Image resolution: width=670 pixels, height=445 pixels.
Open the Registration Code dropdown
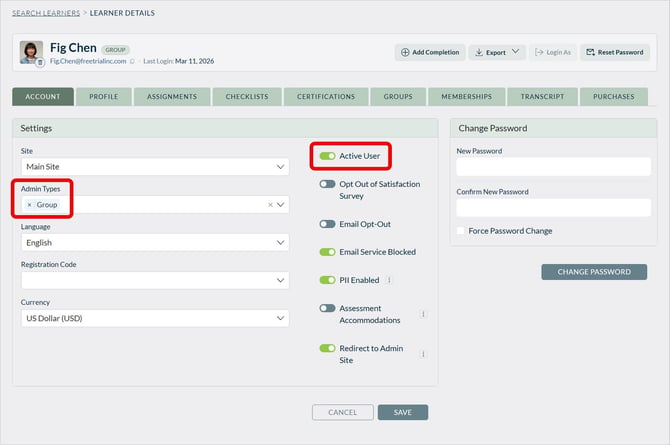pyautogui.click(x=155, y=280)
